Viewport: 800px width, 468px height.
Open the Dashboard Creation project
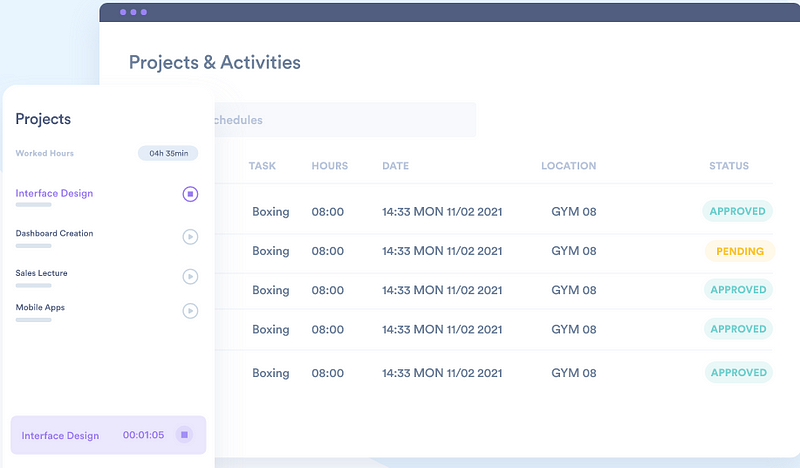coord(54,233)
